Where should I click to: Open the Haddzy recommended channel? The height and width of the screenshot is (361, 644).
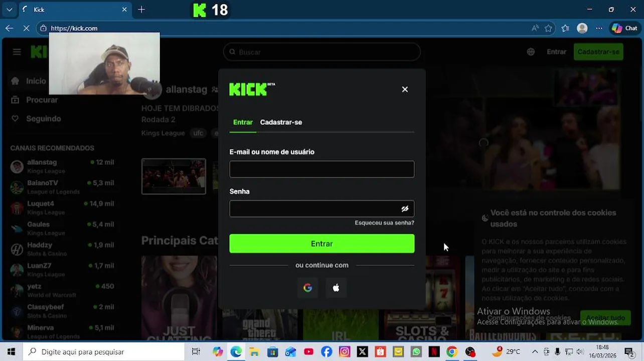pos(62,249)
